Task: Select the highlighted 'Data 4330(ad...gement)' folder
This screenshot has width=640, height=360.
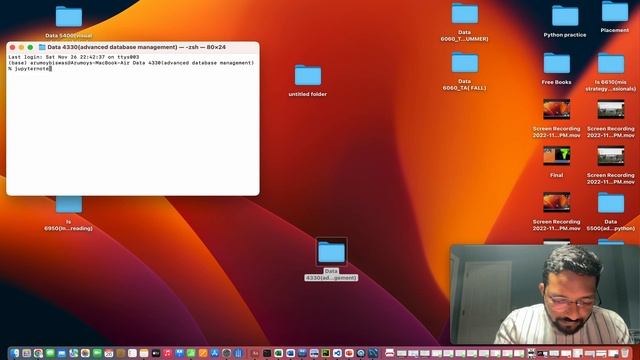Action: 331,259
